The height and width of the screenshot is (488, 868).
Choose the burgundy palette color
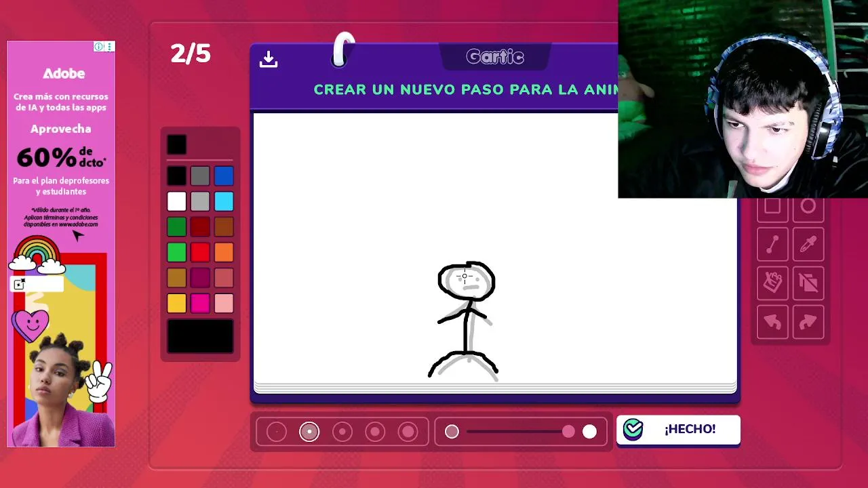(200, 278)
